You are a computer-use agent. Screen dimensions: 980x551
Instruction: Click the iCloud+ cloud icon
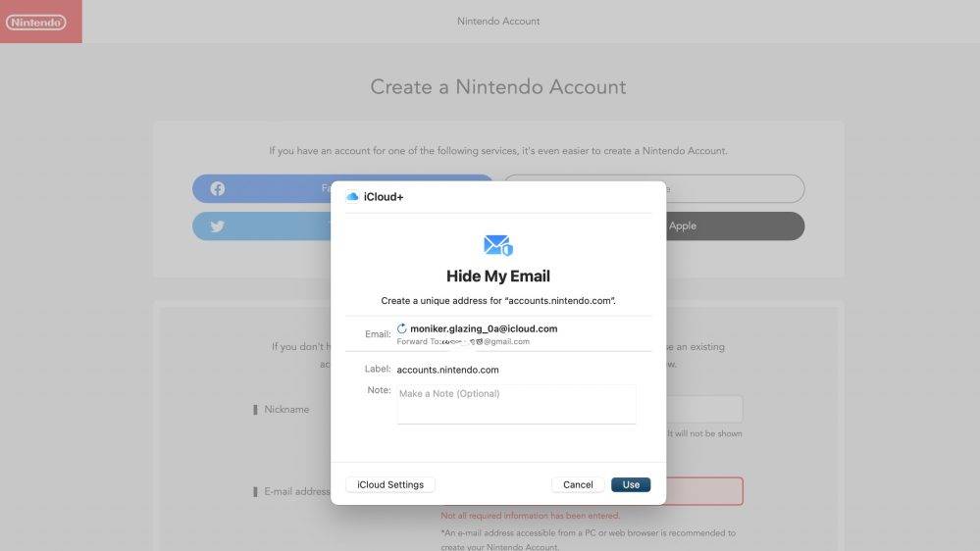pos(352,197)
